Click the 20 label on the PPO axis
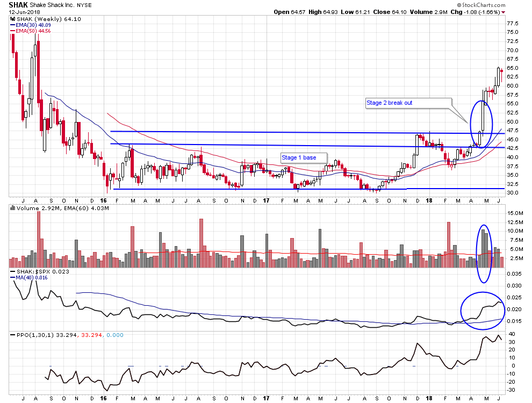Screen dimensions: 532x403 (511, 350)
